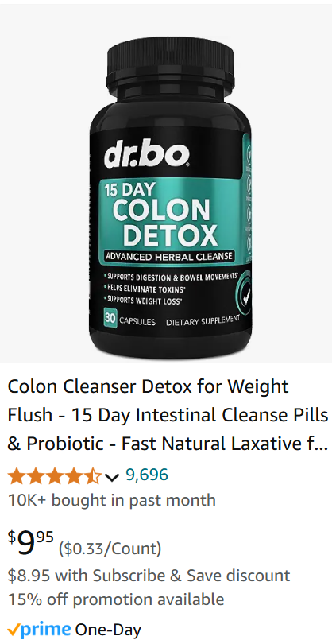
Task: Click the 'Advanced Herbal Cleanse' banner
Action: (168, 257)
